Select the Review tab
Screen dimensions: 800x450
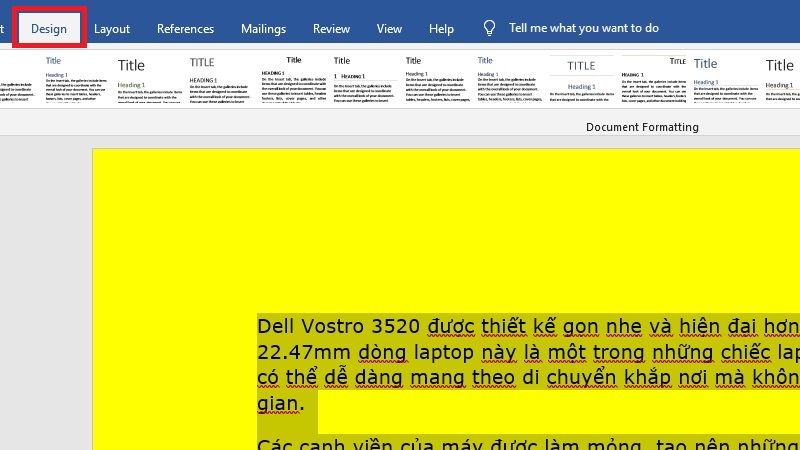coord(331,29)
